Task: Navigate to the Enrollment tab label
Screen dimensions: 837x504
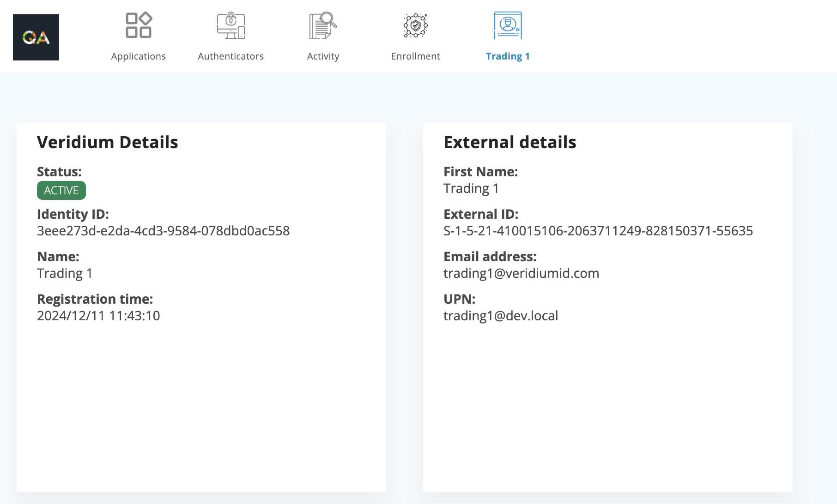Action: (x=415, y=56)
